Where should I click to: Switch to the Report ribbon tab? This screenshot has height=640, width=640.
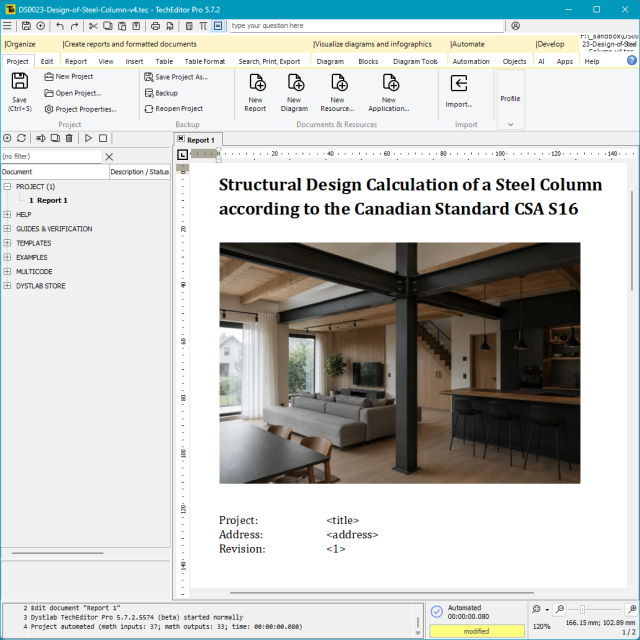[x=76, y=62]
